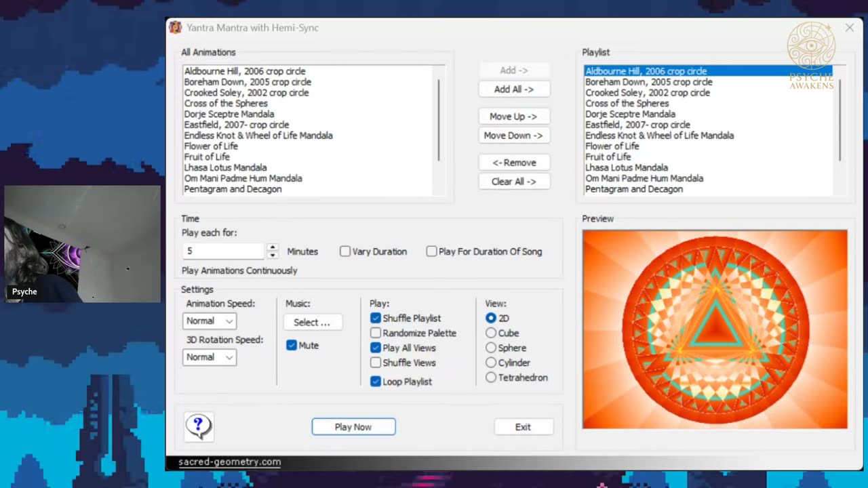The image size is (868, 488).
Task: Choose Pentagram and Decagon in All Animations
Action: [233, 189]
